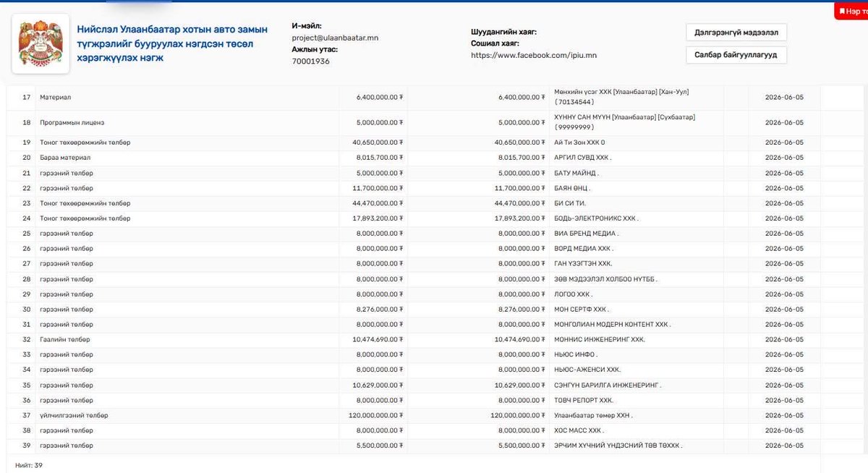Viewport: 868px width, 473px height.
Task: Click the ЗӨВ МЭДЭЭЛЭЛ ХОЛБОО НҮТББ recipient
Action: click(605, 279)
